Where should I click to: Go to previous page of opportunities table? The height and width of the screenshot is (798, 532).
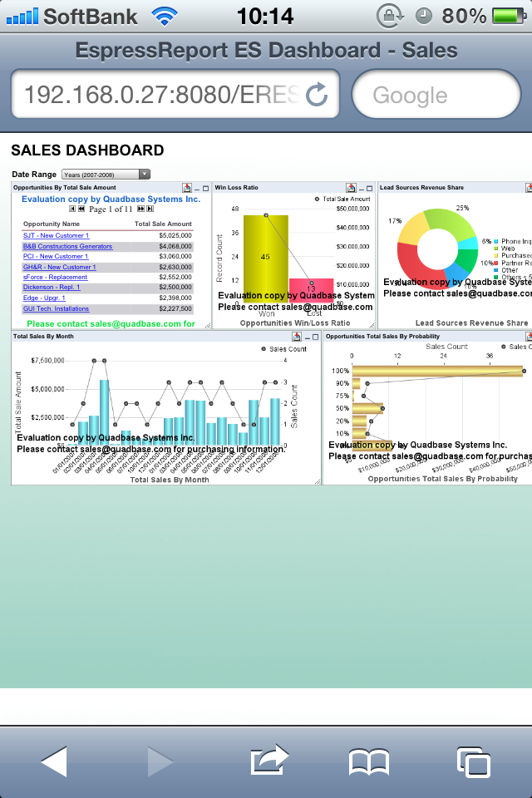81,209
